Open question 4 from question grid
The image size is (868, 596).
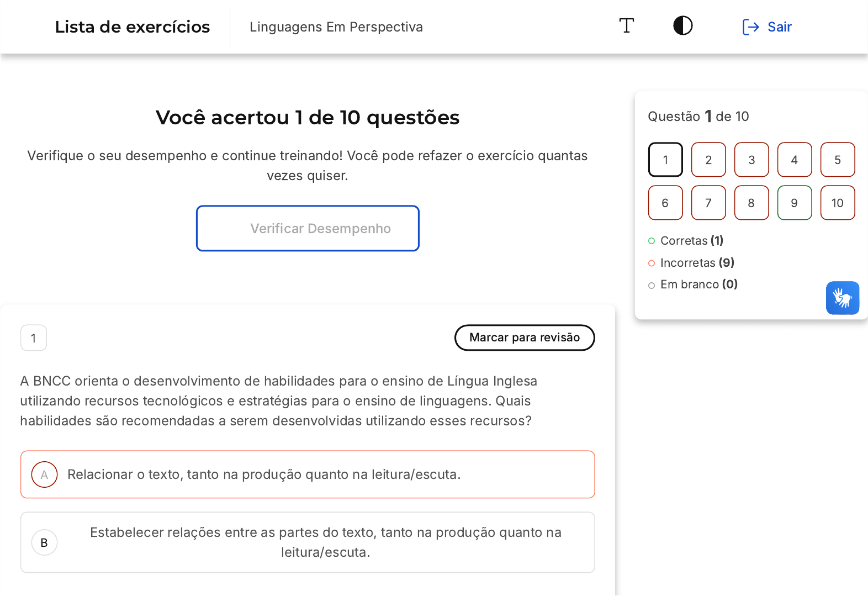(x=795, y=160)
